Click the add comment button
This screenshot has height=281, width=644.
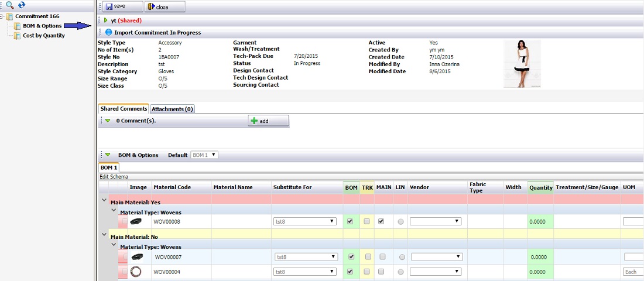[268, 121]
